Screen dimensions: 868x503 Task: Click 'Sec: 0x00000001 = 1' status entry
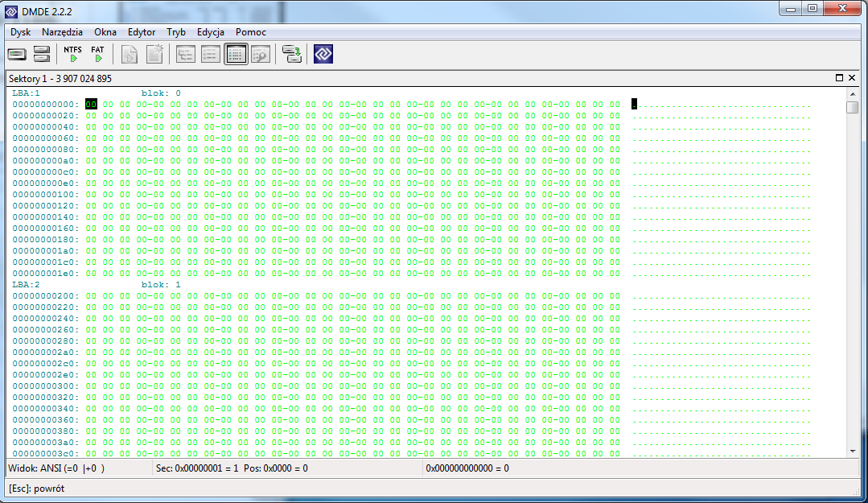point(197,468)
